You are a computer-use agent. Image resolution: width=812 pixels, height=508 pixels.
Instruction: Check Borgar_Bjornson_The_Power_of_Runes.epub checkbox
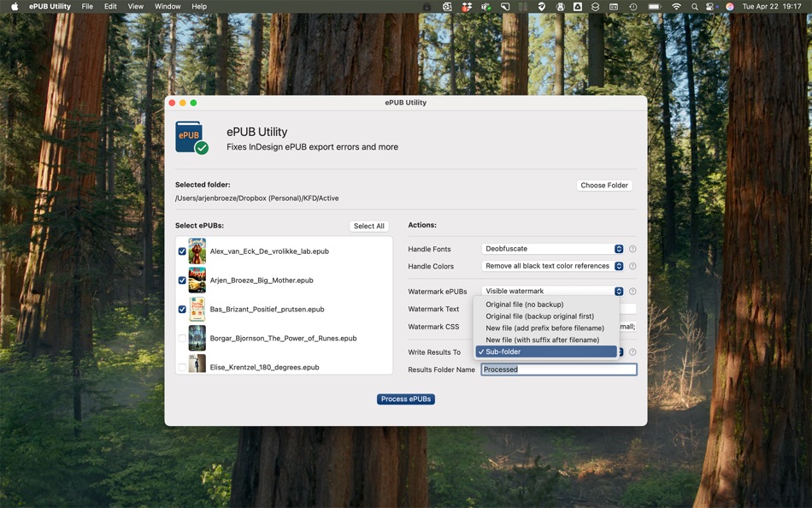tap(182, 338)
